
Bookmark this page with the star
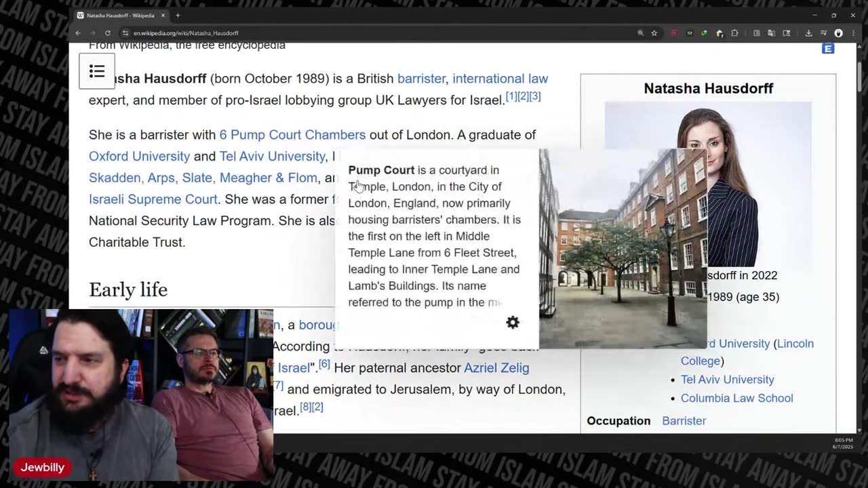[x=654, y=33]
